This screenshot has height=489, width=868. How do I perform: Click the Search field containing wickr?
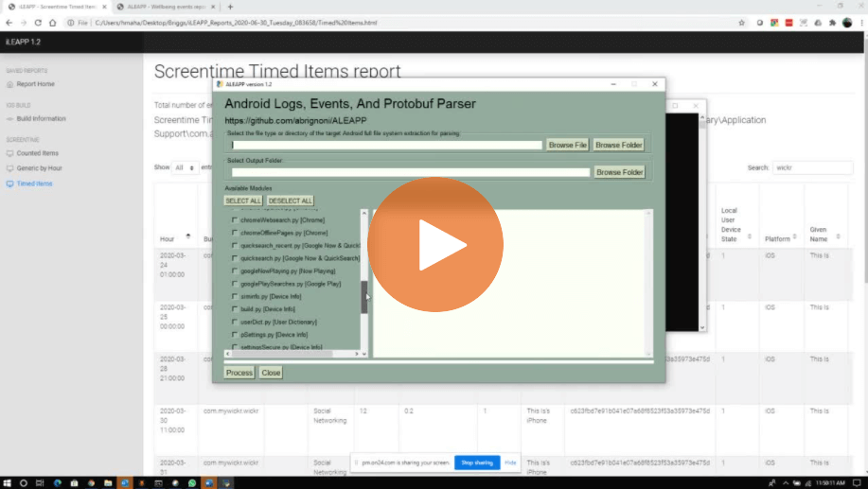tap(811, 167)
